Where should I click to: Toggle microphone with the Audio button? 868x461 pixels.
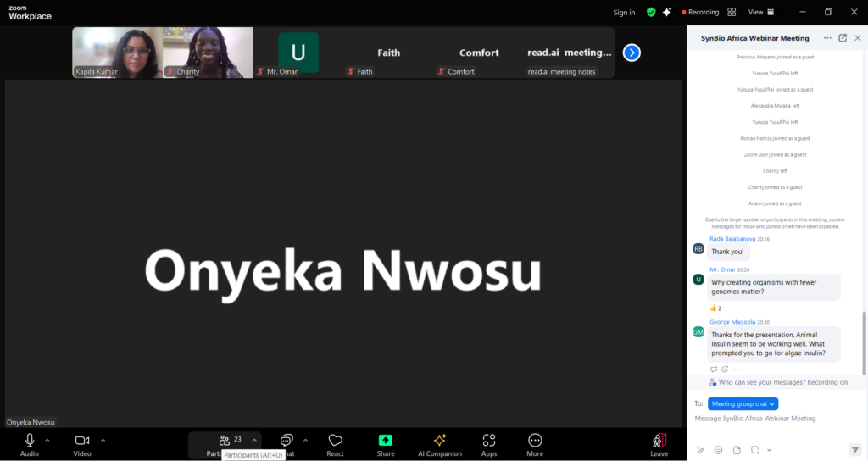coord(30,444)
